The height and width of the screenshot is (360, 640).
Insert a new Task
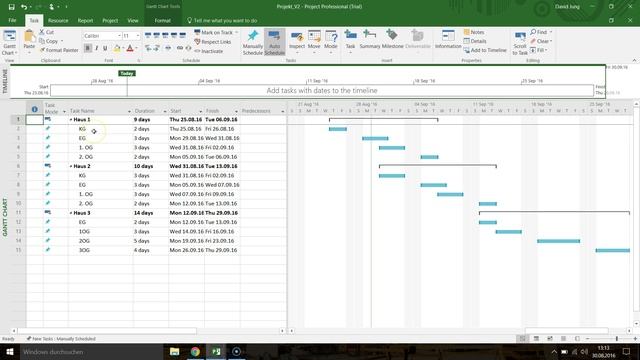(x=350, y=41)
